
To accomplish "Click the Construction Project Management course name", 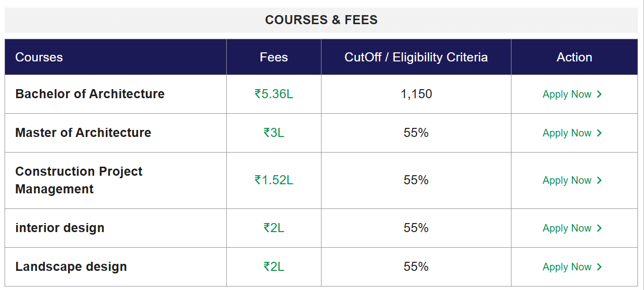I will point(79,180).
